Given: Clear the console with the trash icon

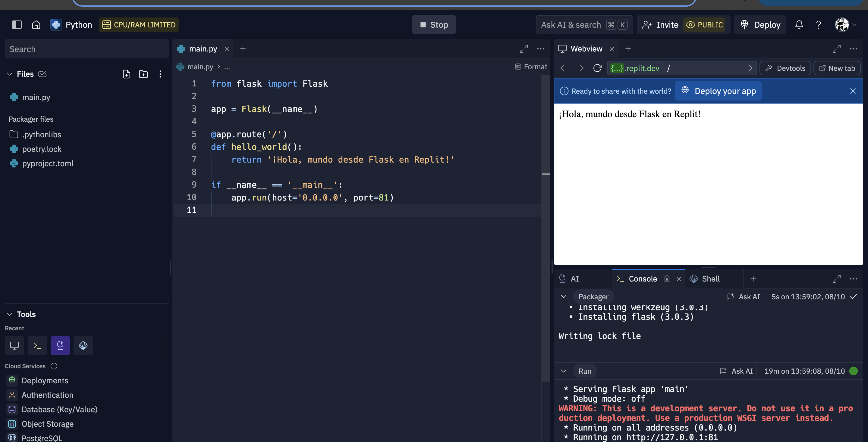Looking at the screenshot, I should tap(667, 279).
